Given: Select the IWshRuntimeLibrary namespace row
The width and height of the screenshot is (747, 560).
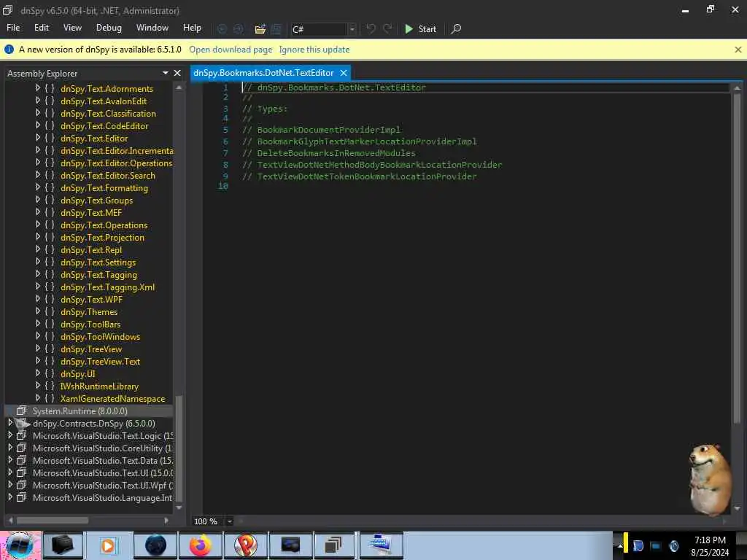Looking at the screenshot, I should tap(99, 386).
